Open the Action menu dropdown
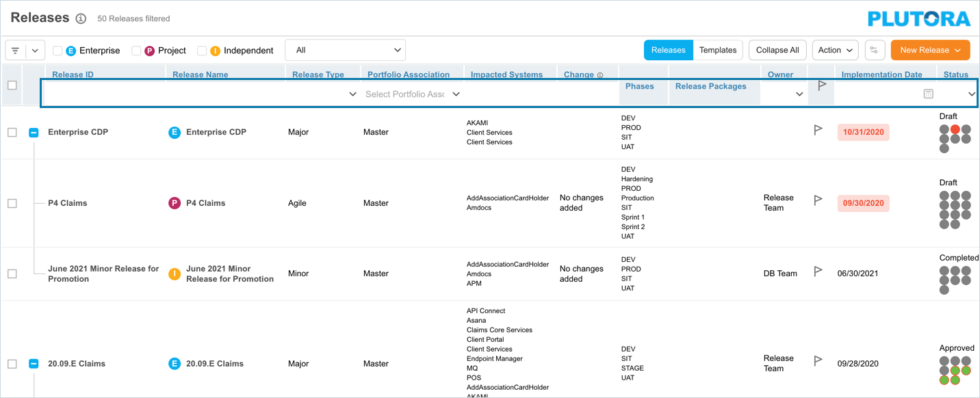980x398 pixels. click(835, 50)
